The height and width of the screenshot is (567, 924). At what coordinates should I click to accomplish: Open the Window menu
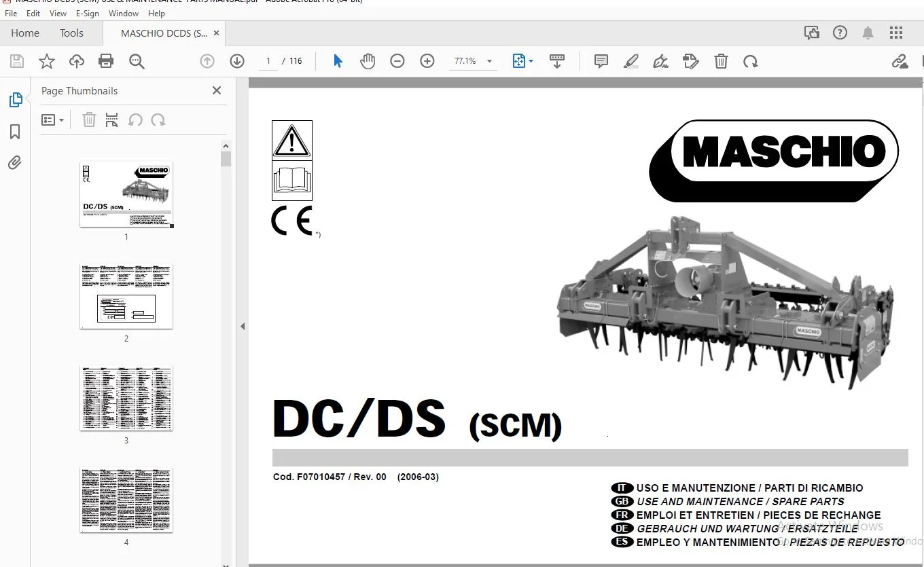click(124, 13)
